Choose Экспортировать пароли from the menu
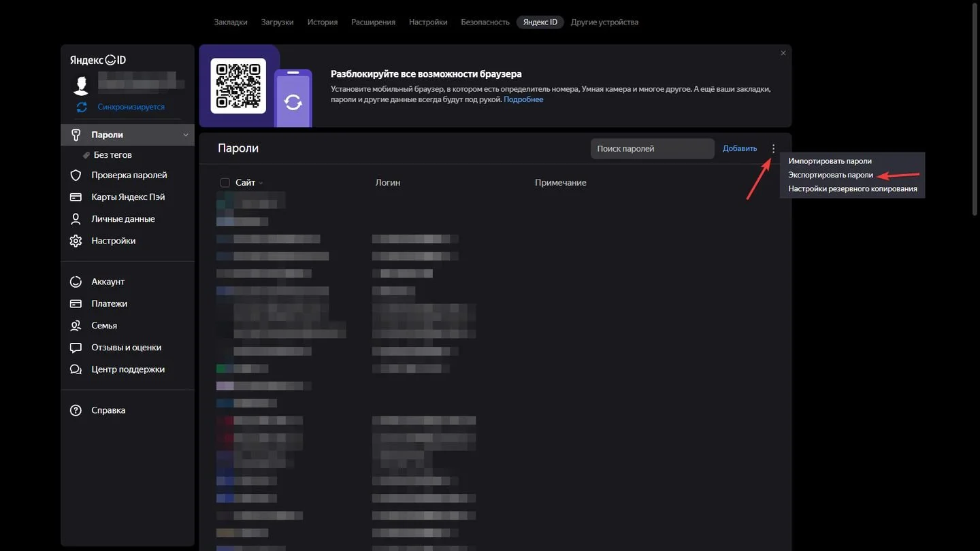Image resolution: width=980 pixels, height=551 pixels. click(830, 175)
